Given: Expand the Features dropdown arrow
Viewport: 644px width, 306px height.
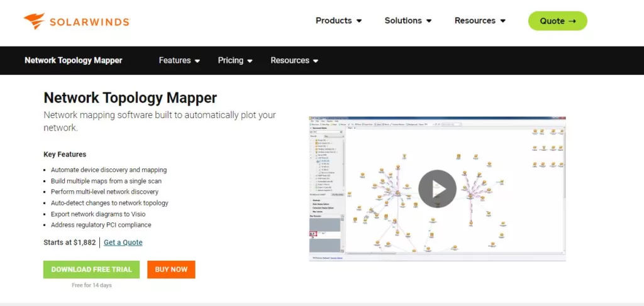Looking at the screenshot, I should [197, 61].
